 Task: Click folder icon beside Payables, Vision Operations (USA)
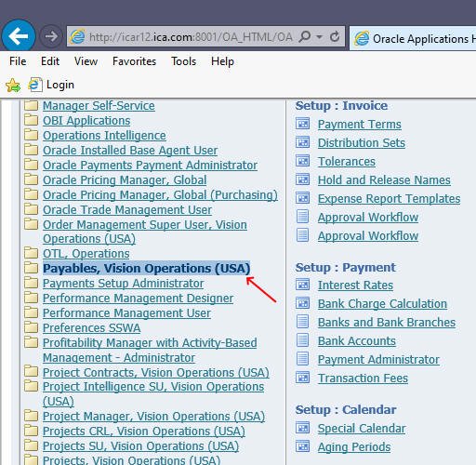tap(31, 268)
